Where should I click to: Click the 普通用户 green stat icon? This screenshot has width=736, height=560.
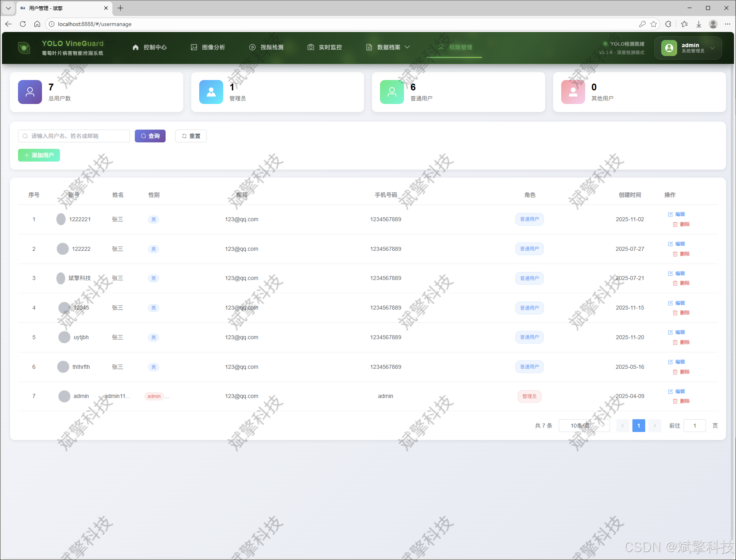[x=392, y=92]
